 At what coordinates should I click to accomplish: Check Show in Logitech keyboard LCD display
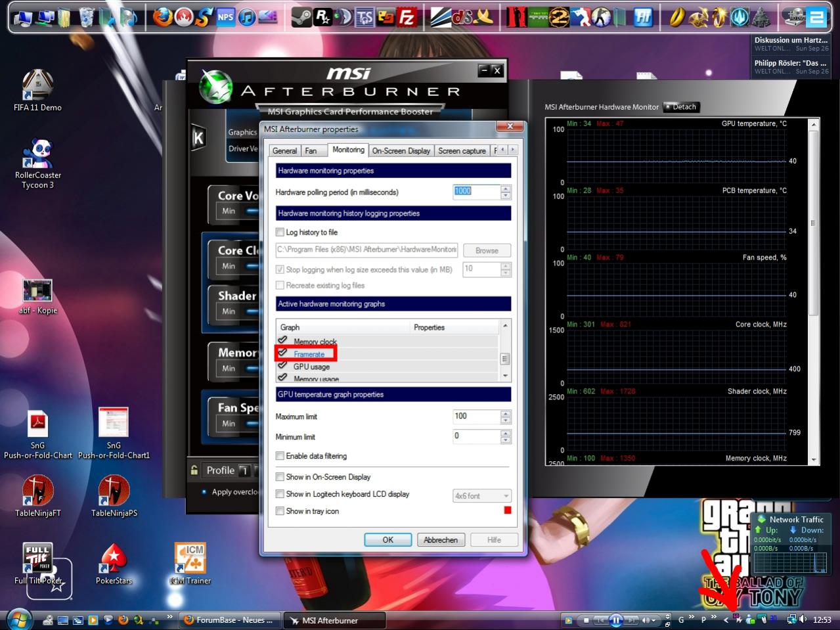pyautogui.click(x=280, y=494)
